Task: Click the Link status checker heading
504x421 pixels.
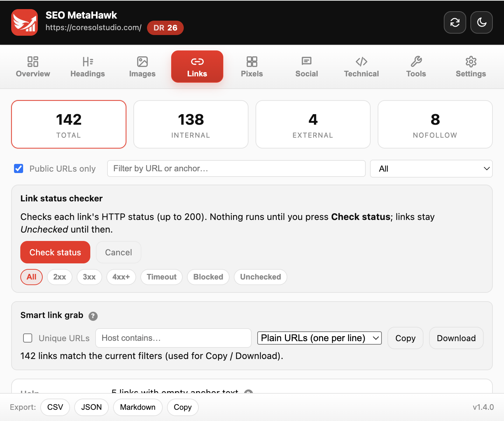Action: [x=62, y=198]
